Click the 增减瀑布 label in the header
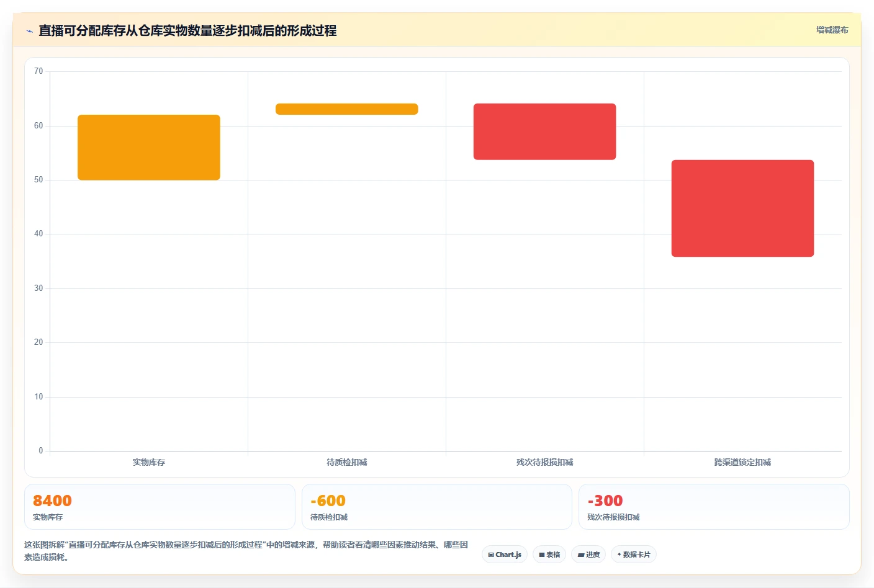The width and height of the screenshot is (874, 588). coord(832,30)
